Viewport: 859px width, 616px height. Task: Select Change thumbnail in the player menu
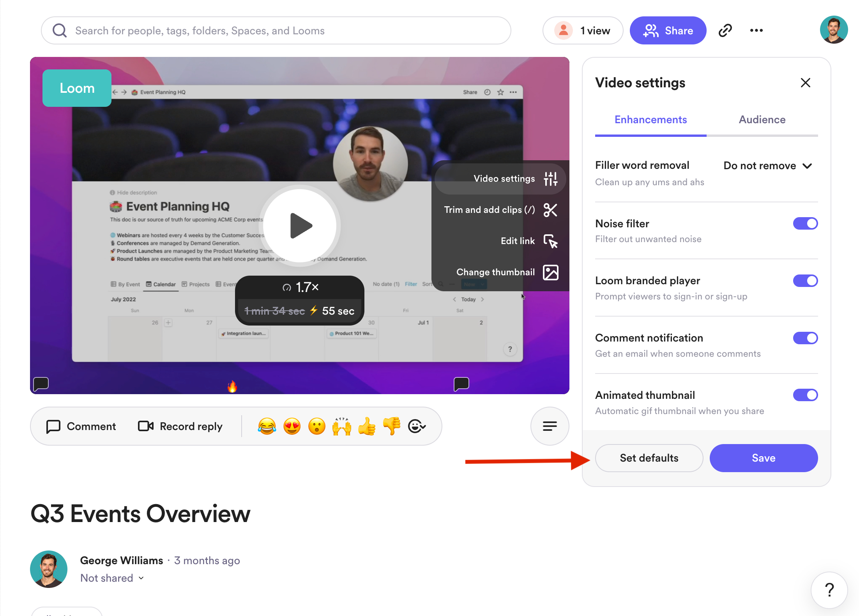[x=500, y=272]
